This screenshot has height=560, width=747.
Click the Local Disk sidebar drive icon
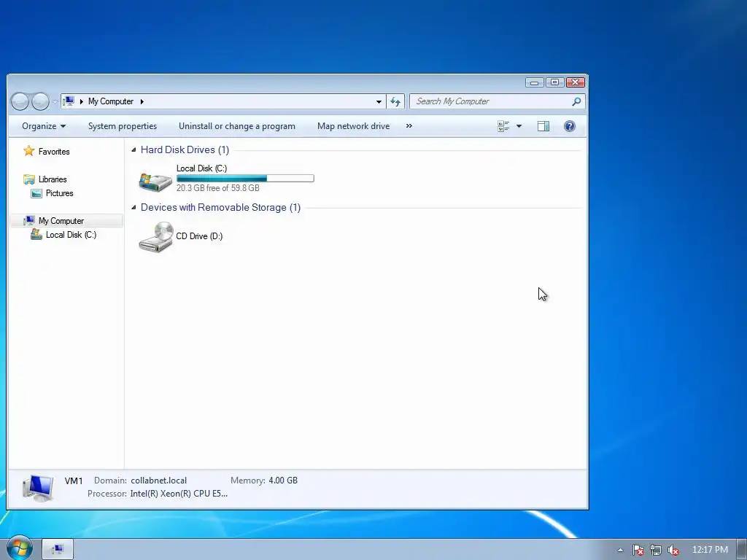(36, 234)
